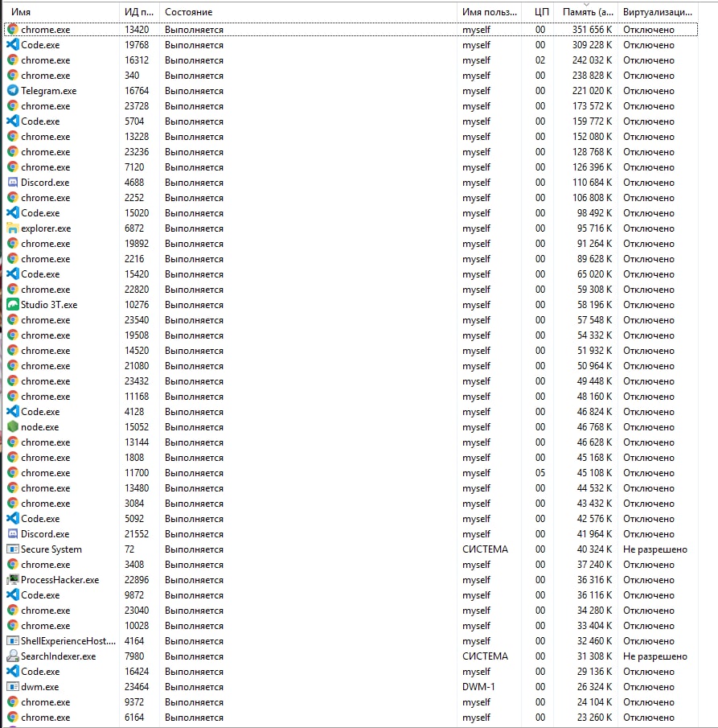Click СИСТЕМА user in Secure System row

click(x=485, y=549)
